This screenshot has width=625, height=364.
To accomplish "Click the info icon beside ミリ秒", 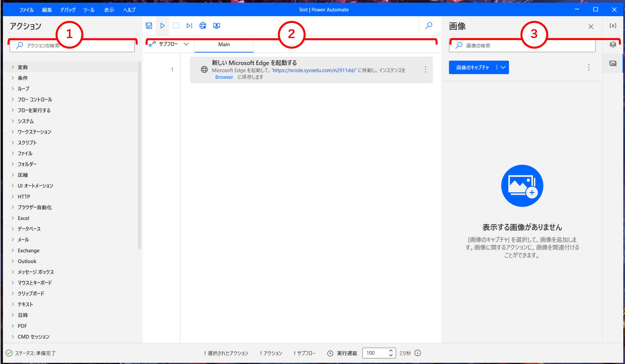I will (x=418, y=353).
